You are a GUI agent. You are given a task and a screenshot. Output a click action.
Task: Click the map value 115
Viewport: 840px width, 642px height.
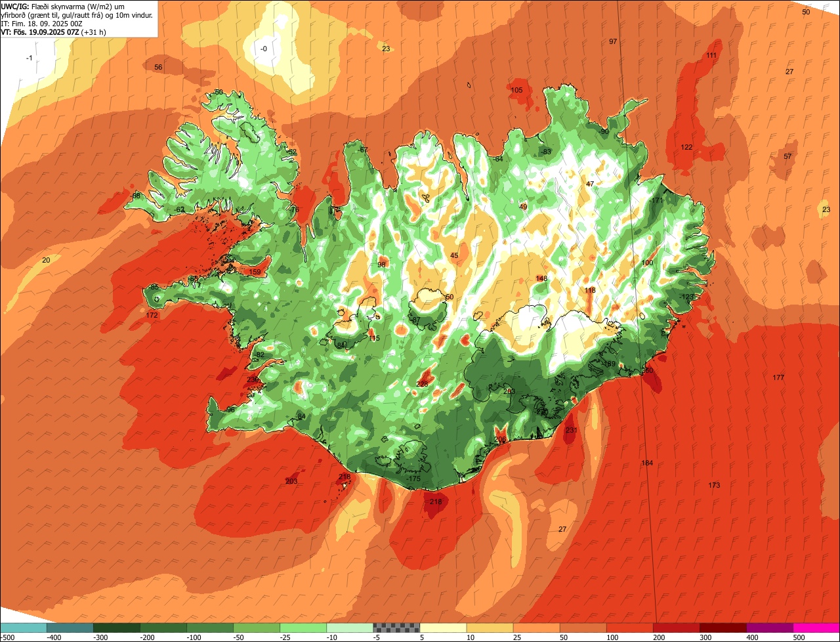(374, 338)
